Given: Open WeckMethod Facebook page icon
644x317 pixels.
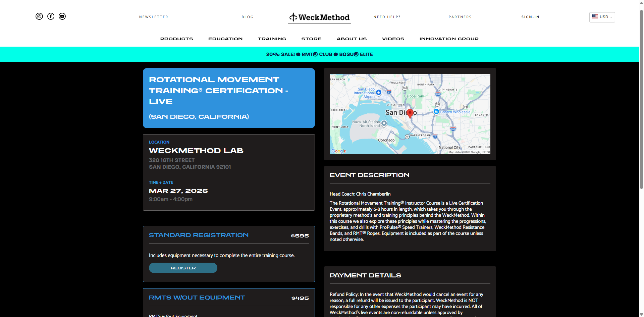Looking at the screenshot, I should coord(51,16).
